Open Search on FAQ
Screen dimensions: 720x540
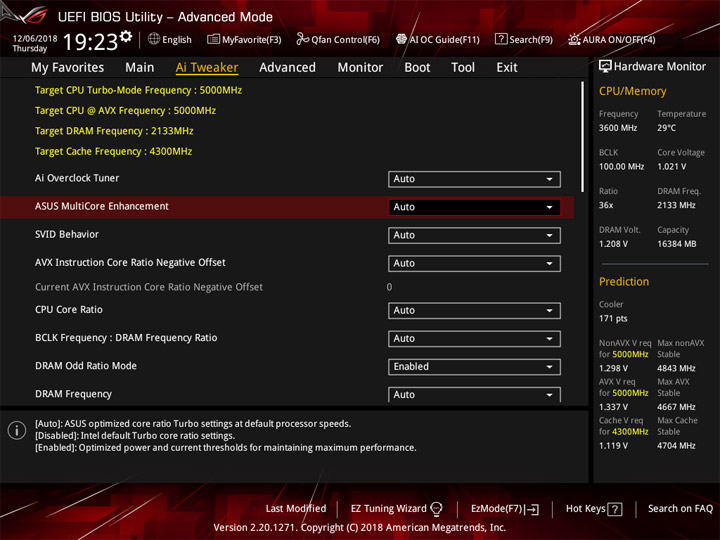680,509
